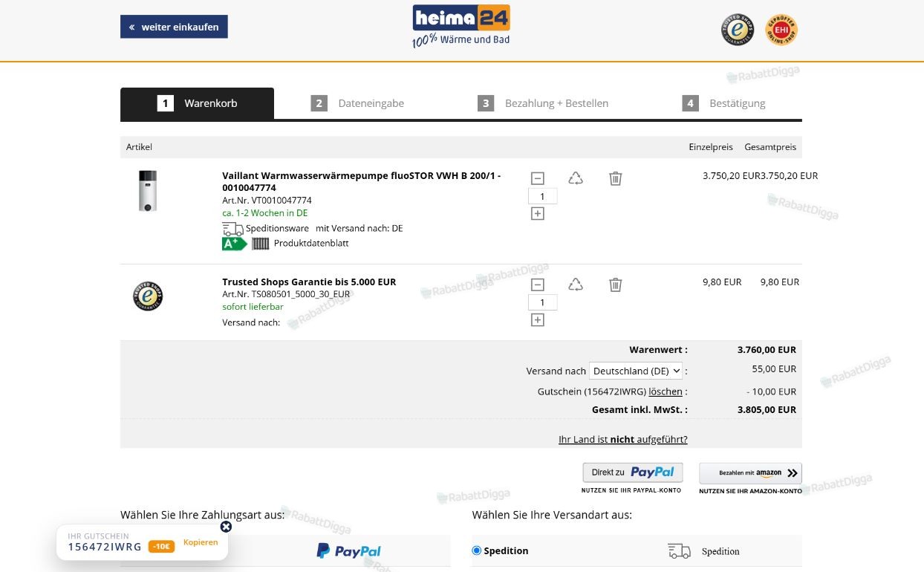Open the EHI Geprüfter Online-Shop seal

781,30
